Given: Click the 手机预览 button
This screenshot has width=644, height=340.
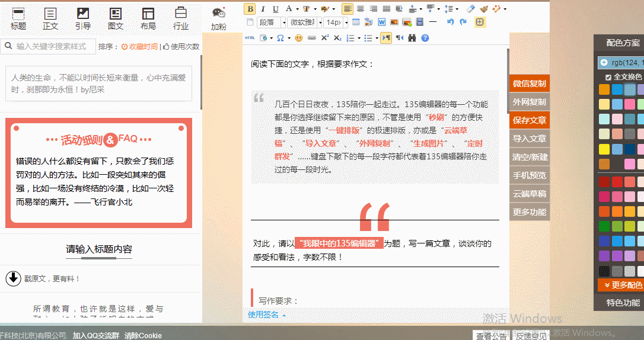Looking at the screenshot, I should [529, 175].
